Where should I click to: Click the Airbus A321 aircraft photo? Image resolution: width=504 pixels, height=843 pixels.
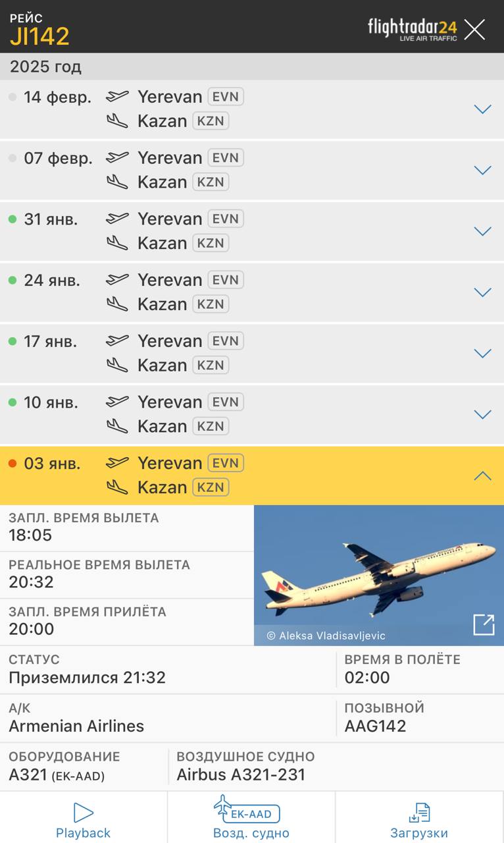pyautogui.click(x=378, y=573)
